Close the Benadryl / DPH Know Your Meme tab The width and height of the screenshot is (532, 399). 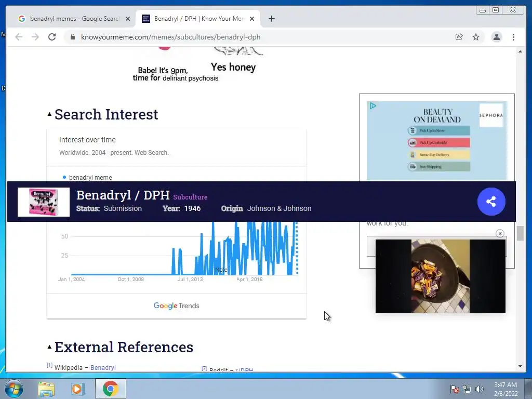(x=252, y=19)
